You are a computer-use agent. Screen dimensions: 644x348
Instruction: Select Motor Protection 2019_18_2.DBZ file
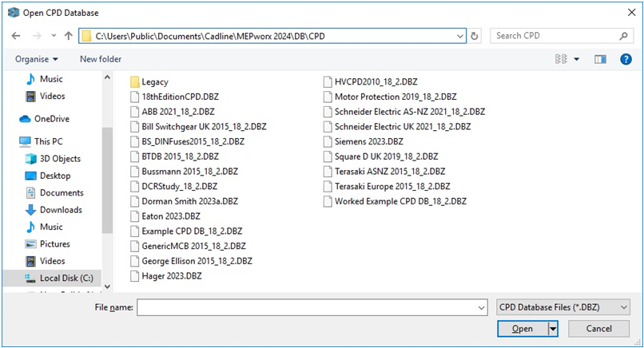pos(390,97)
